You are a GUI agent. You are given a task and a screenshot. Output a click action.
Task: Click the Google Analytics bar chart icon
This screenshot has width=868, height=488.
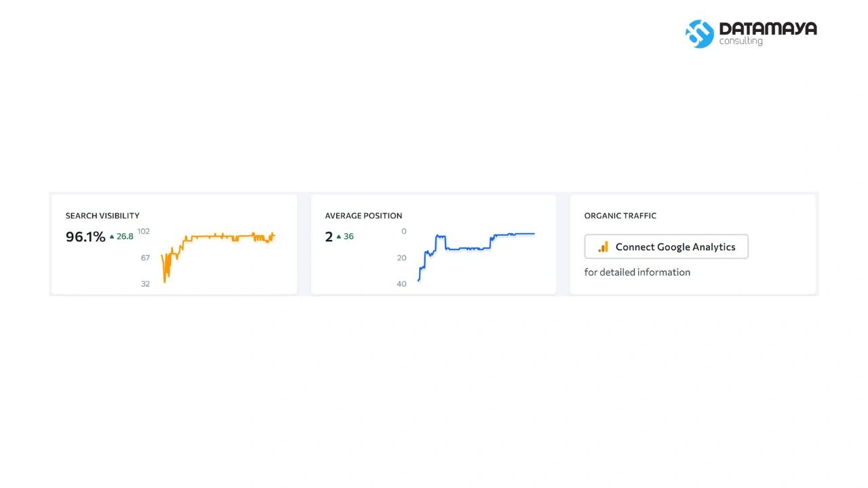click(x=603, y=247)
